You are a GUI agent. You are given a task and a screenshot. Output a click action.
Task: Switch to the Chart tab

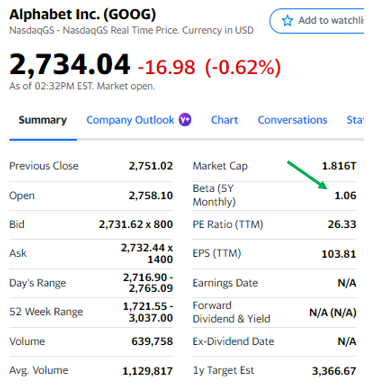[224, 120]
